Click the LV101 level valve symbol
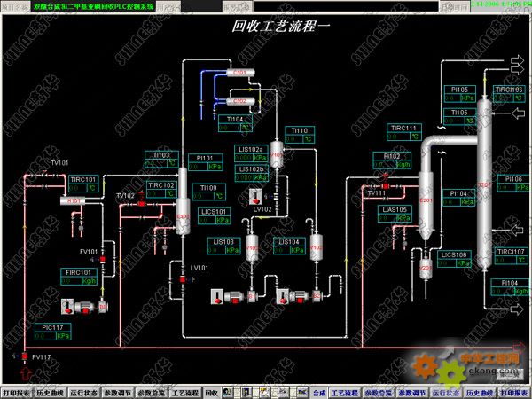Image resolution: width=532 pixels, height=399 pixels. (182, 279)
